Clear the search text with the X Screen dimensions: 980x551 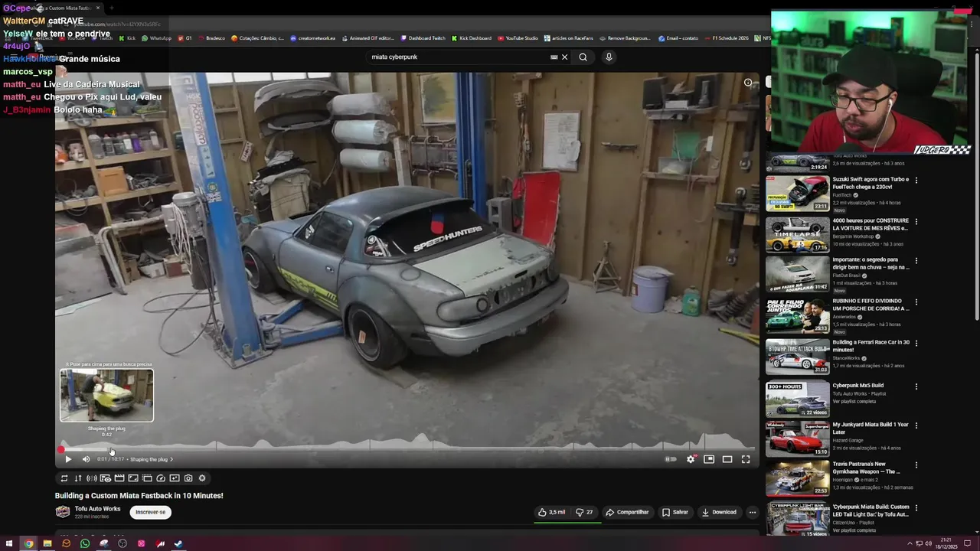pos(565,57)
